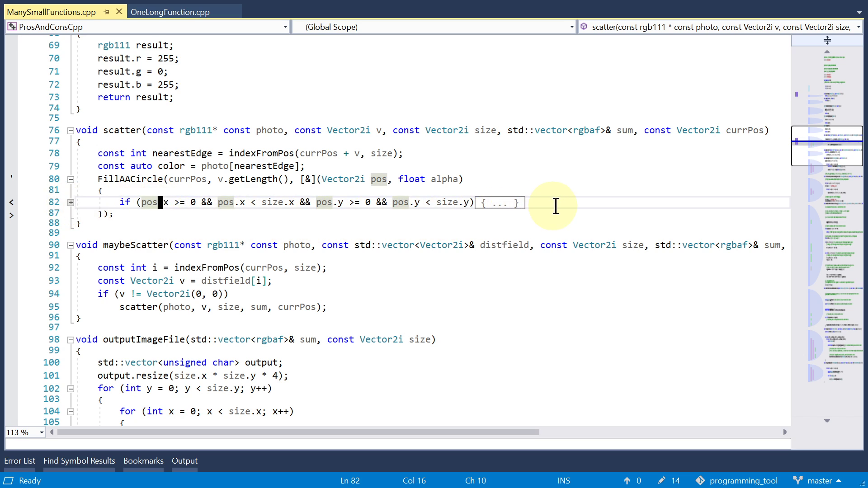Click the horizontal scrollbar thumb
Viewport: 868px width, 488px height.
click(298, 432)
